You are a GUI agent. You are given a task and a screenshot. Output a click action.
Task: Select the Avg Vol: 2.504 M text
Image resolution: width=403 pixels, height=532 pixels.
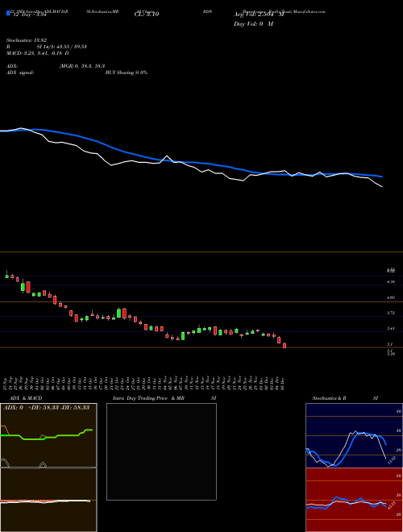point(259,15)
